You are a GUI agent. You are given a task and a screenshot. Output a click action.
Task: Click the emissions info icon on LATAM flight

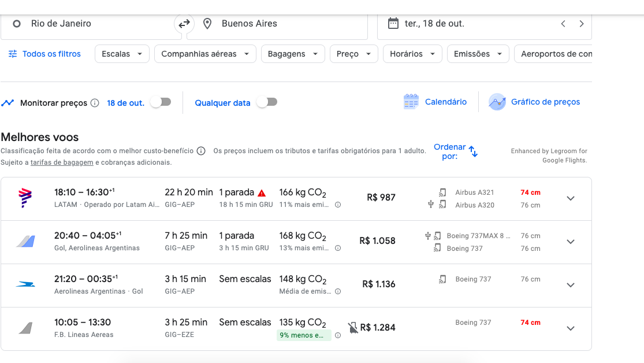[x=338, y=205]
